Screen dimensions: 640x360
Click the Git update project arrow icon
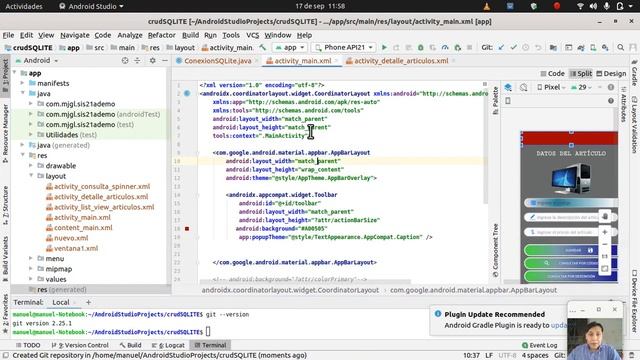pos(501,48)
